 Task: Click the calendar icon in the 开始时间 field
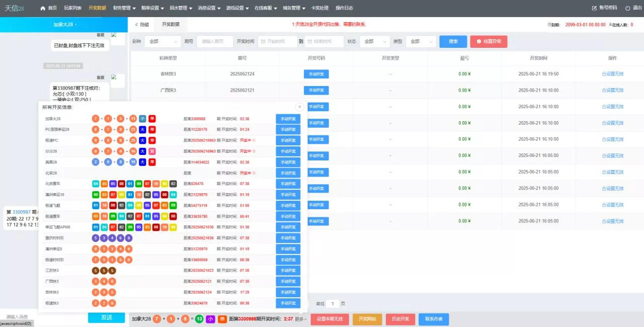264,42
